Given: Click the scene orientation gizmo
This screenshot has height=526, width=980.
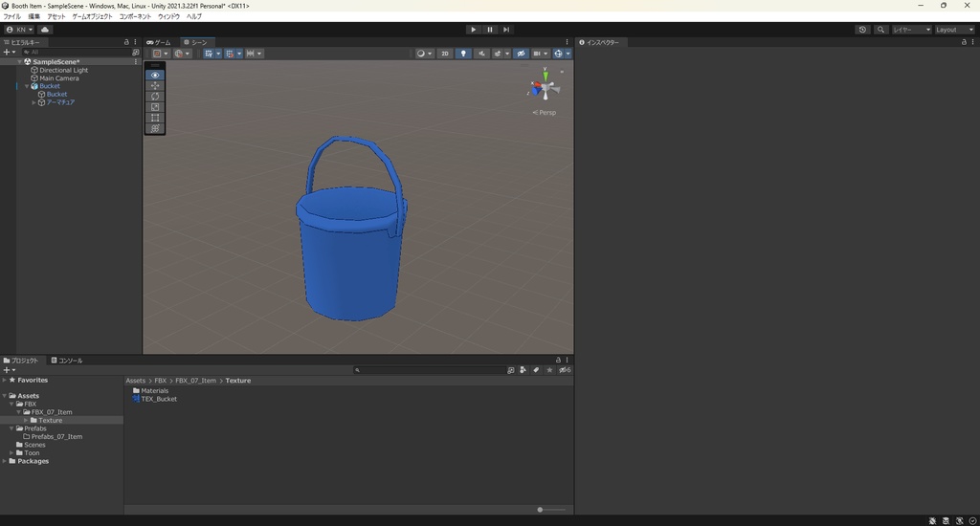Looking at the screenshot, I should coord(544,88).
